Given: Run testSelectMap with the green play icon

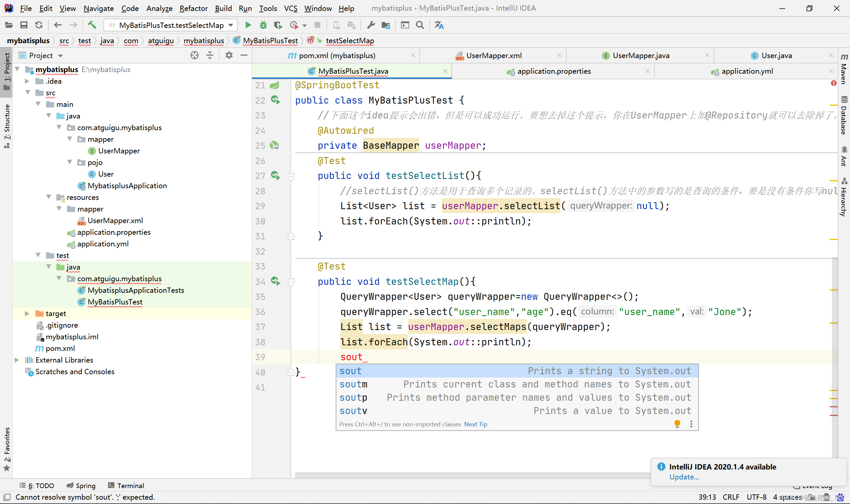Looking at the screenshot, I should 248,25.
